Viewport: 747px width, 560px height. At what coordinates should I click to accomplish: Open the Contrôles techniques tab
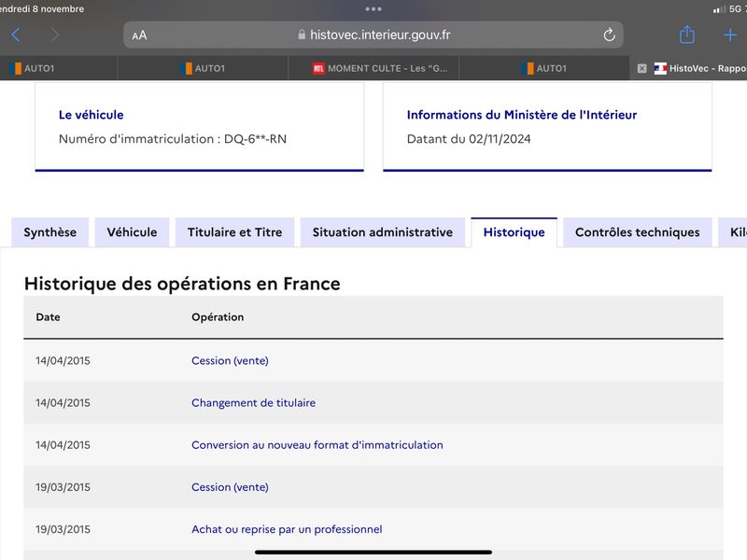(638, 232)
